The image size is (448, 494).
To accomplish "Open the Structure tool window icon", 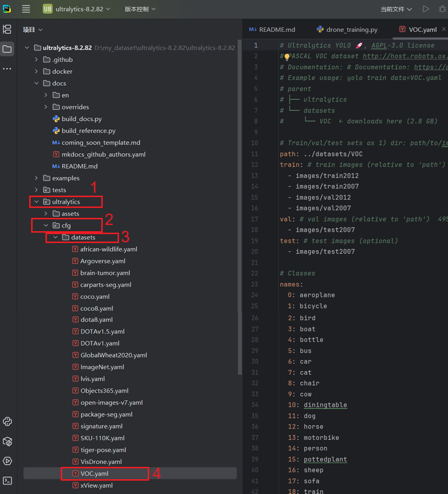I will pyautogui.click(x=7, y=29).
